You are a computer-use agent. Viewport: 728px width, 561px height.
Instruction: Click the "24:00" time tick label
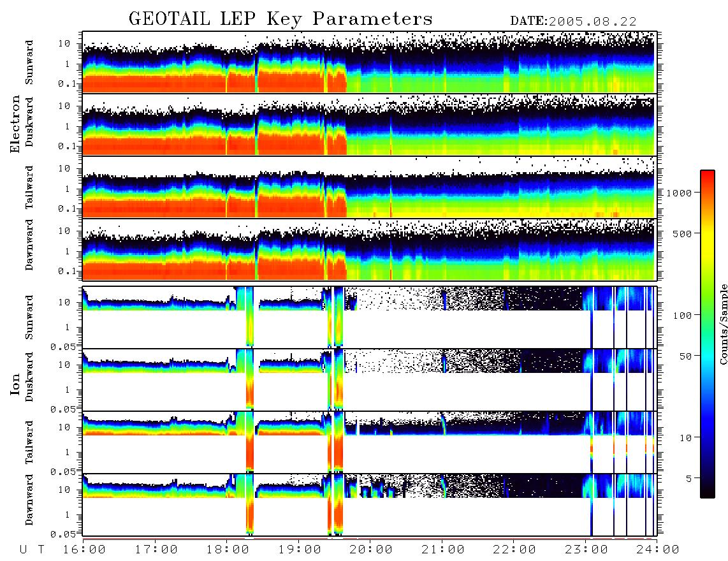point(658,550)
